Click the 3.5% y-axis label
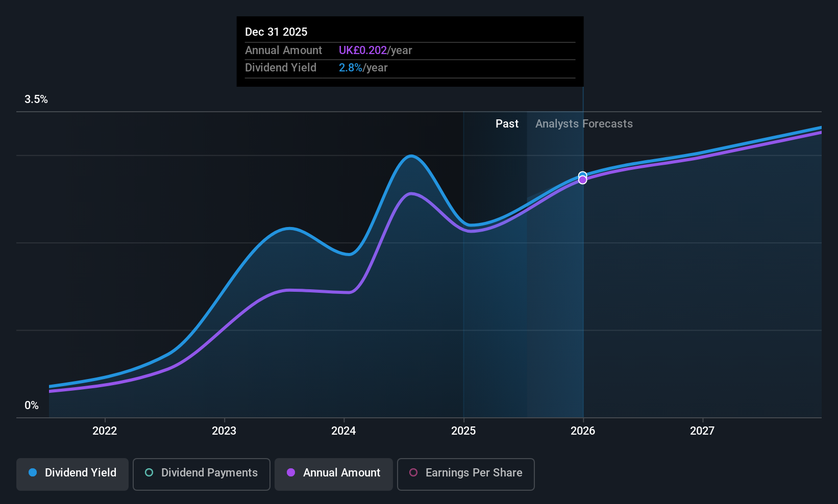 36,99
